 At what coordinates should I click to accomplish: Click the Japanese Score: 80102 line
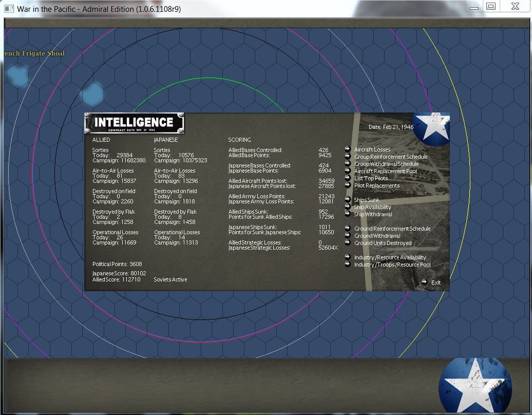click(119, 273)
